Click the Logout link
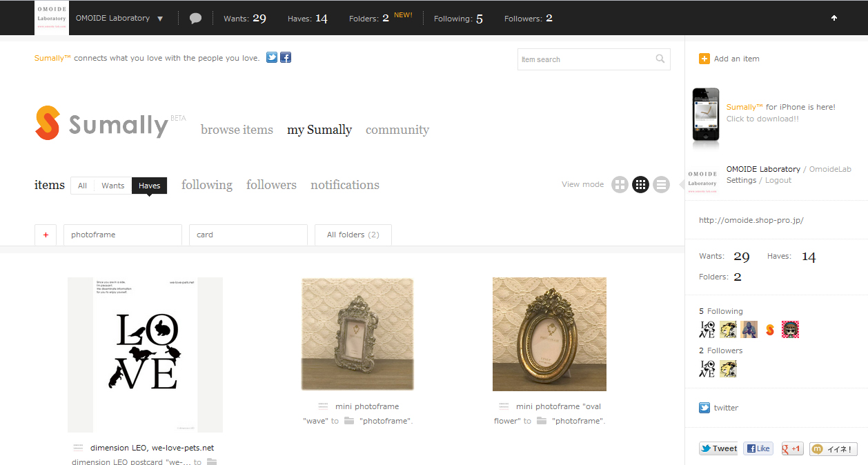The image size is (868, 465). [x=778, y=180]
